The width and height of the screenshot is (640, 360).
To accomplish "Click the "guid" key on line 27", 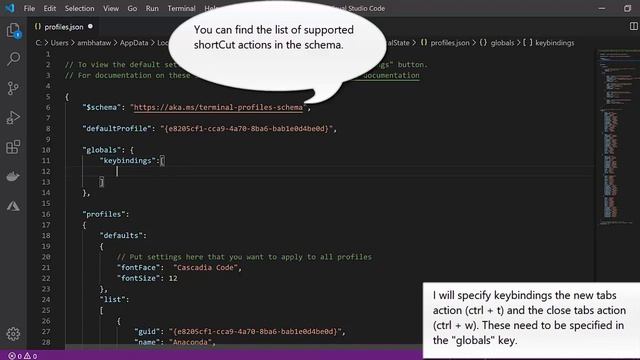I will pos(147,331).
